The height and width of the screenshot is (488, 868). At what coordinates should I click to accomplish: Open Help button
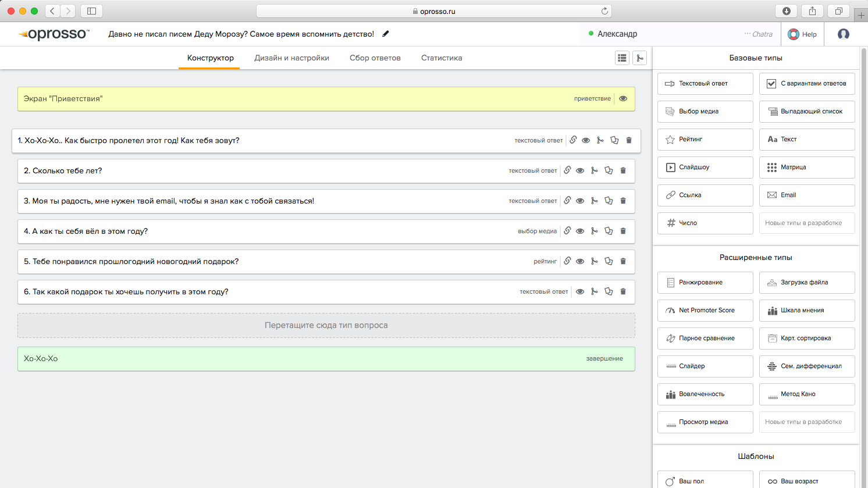802,34
